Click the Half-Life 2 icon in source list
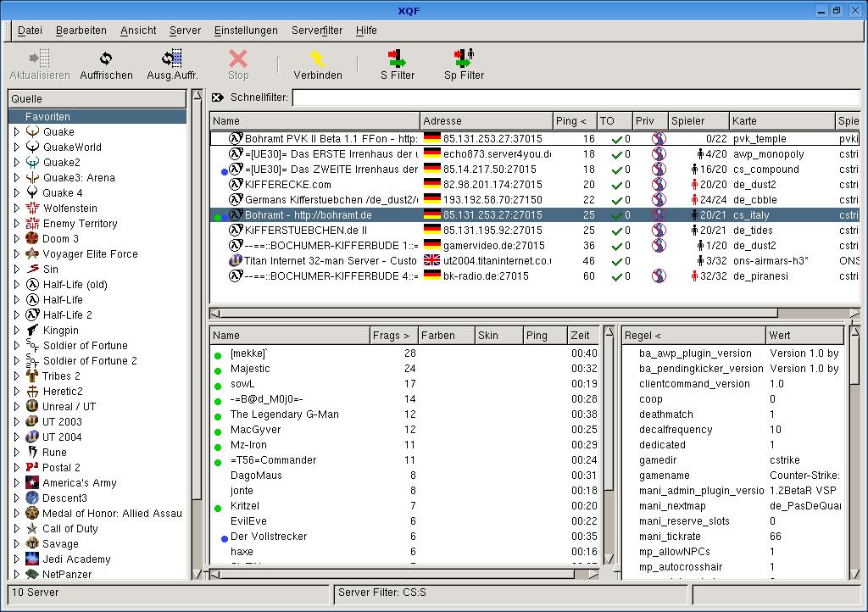 (32, 315)
